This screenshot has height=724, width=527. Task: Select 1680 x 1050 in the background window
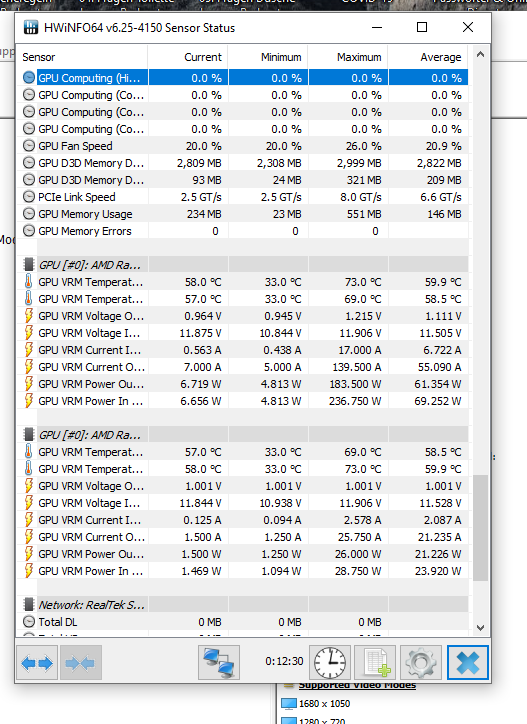[x=324, y=704]
